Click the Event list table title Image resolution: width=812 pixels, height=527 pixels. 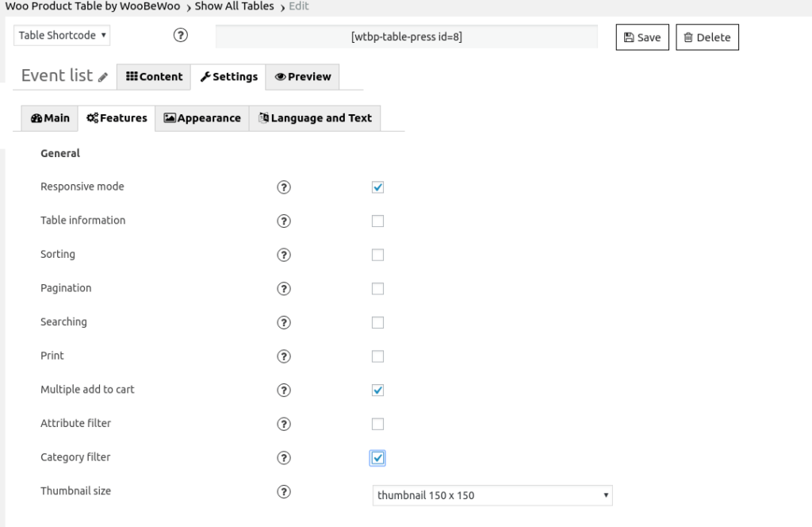(x=57, y=75)
